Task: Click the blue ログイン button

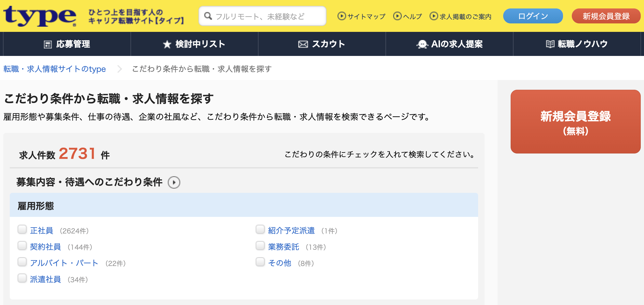Action: pyautogui.click(x=533, y=16)
